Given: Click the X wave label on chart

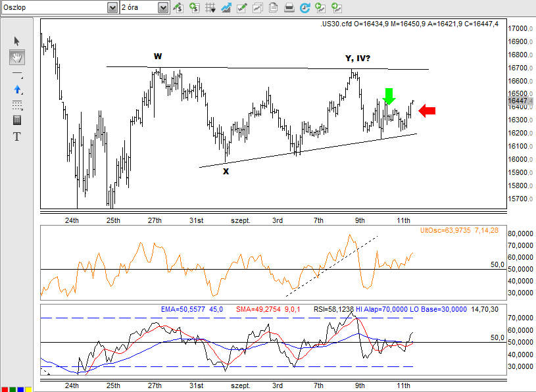Looking at the screenshot, I should click(x=226, y=172).
